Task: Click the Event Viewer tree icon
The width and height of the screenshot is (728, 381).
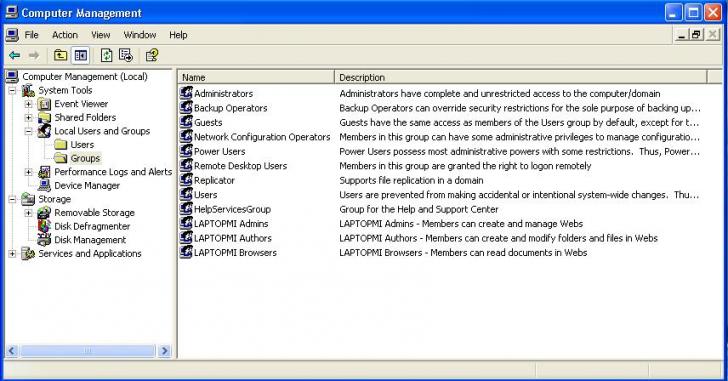Action: [x=44, y=104]
